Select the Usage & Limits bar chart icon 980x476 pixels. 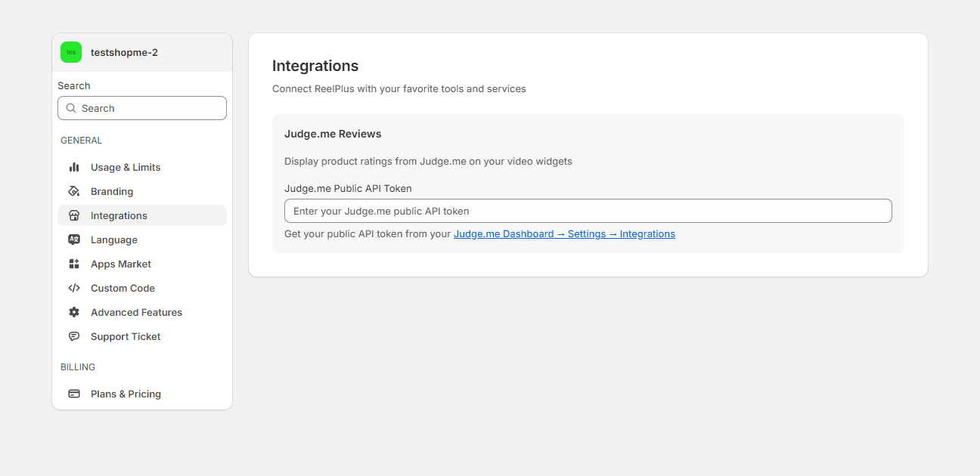pyautogui.click(x=74, y=167)
